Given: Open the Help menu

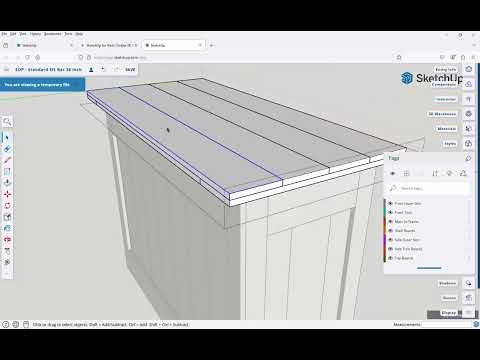Looking at the screenshot, I should [x=79, y=34].
